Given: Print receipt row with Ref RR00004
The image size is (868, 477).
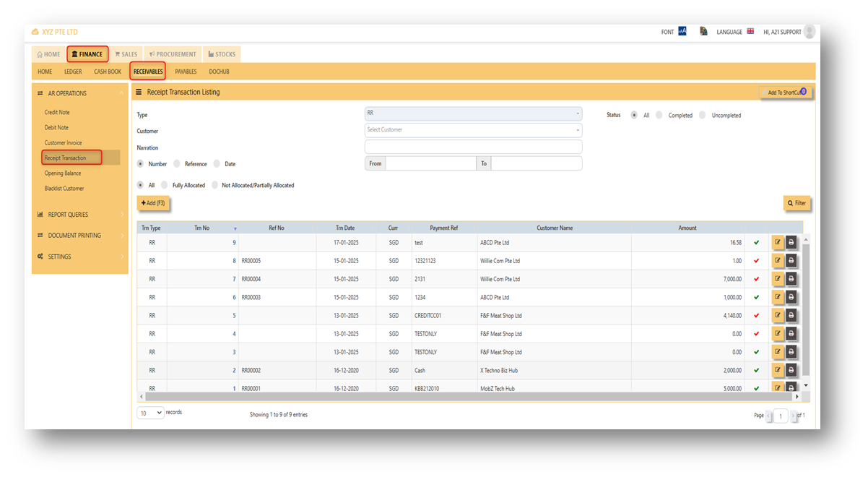Looking at the screenshot, I should pyautogui.click(x=791, y=279).
